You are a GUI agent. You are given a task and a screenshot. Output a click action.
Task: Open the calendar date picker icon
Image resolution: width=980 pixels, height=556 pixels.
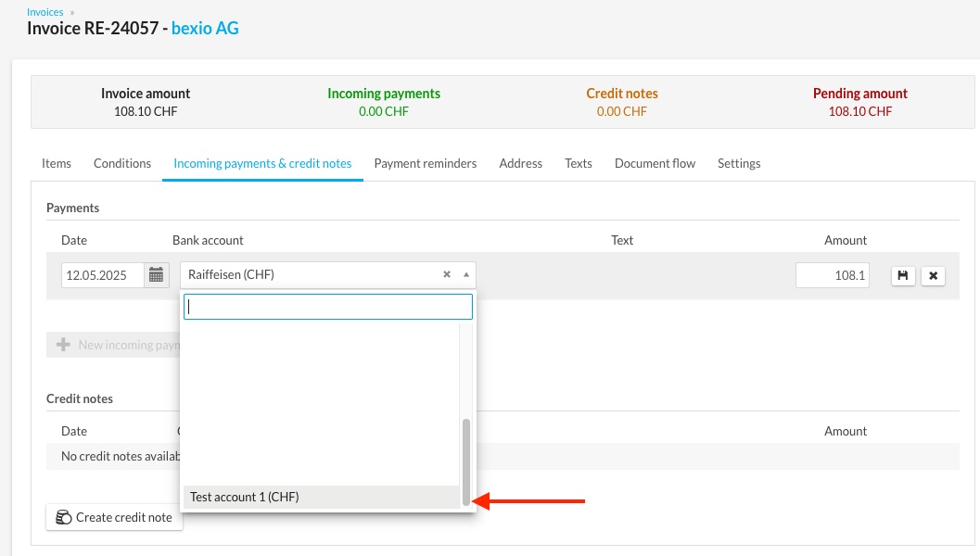click(x=157, y=275)
